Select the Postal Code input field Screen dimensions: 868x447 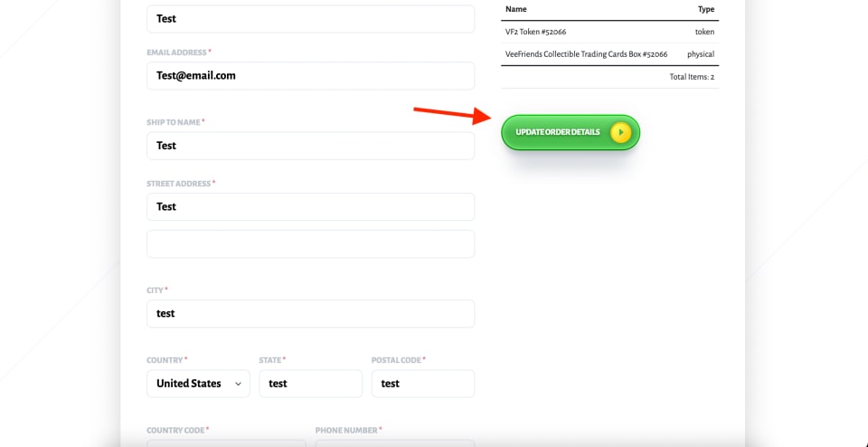[x=422, y=384]
